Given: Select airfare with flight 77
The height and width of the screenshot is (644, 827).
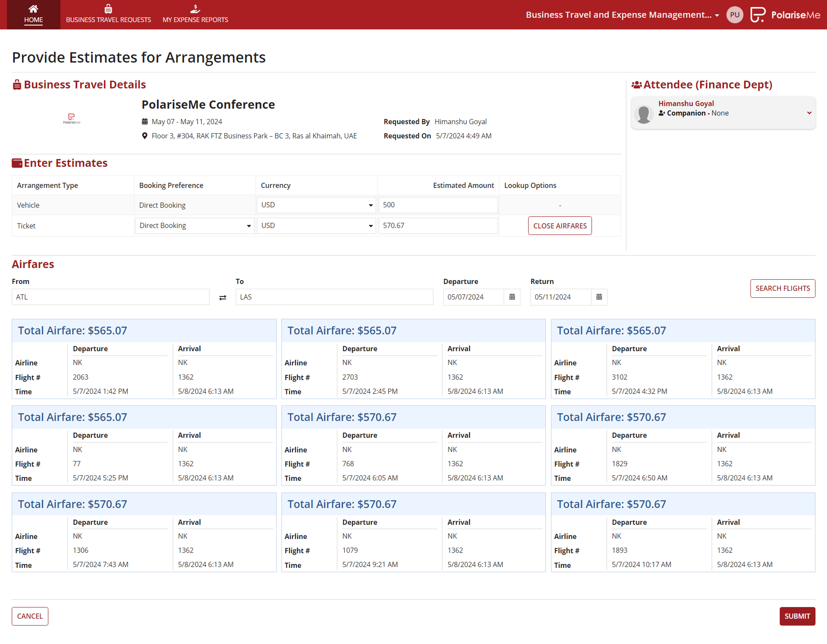Looking at the screenshot, I should [144, 446].
